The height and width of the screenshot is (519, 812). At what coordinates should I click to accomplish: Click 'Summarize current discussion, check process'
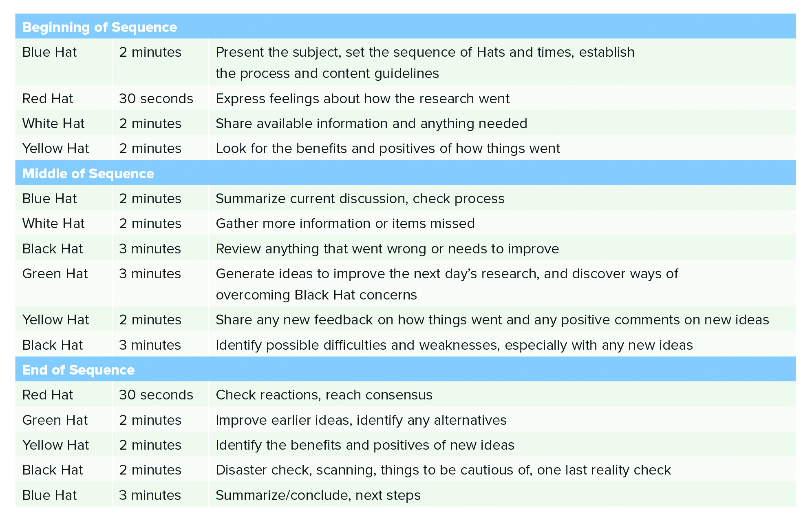360,199
